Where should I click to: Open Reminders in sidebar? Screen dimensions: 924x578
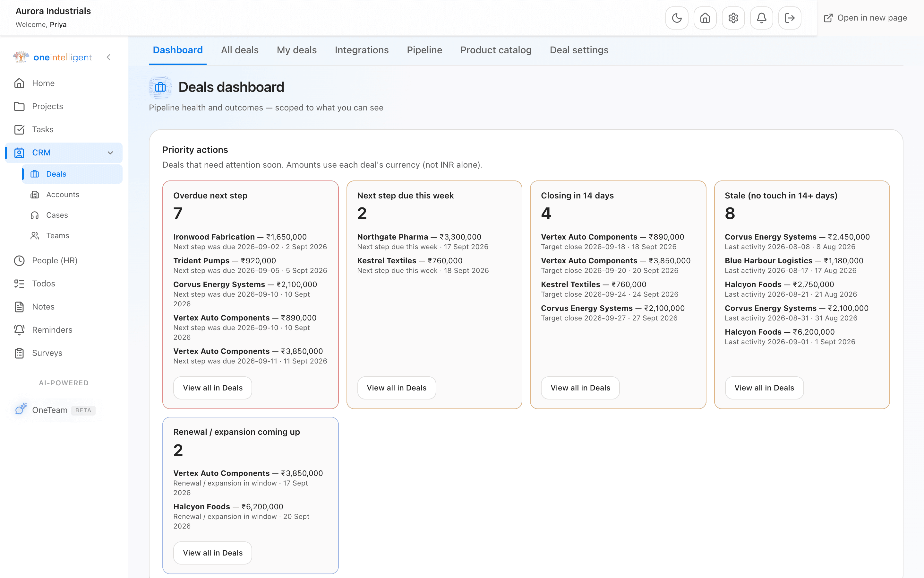pos(64,330)
